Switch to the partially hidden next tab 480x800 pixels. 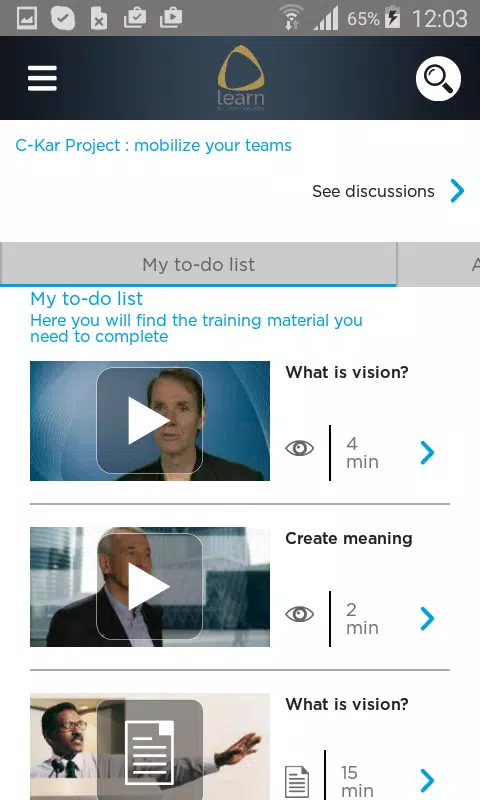click(x=439, y=264)
